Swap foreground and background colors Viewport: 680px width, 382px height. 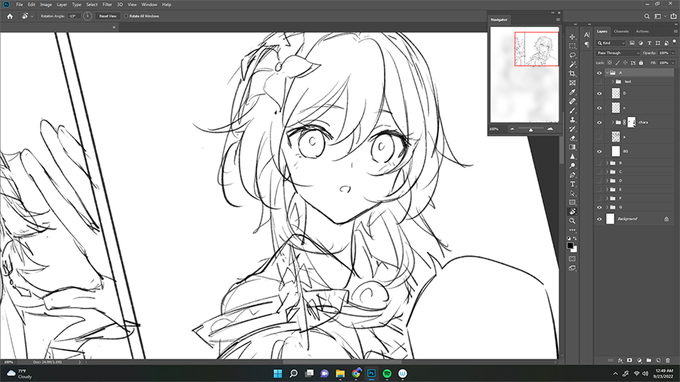click(575, 238)
